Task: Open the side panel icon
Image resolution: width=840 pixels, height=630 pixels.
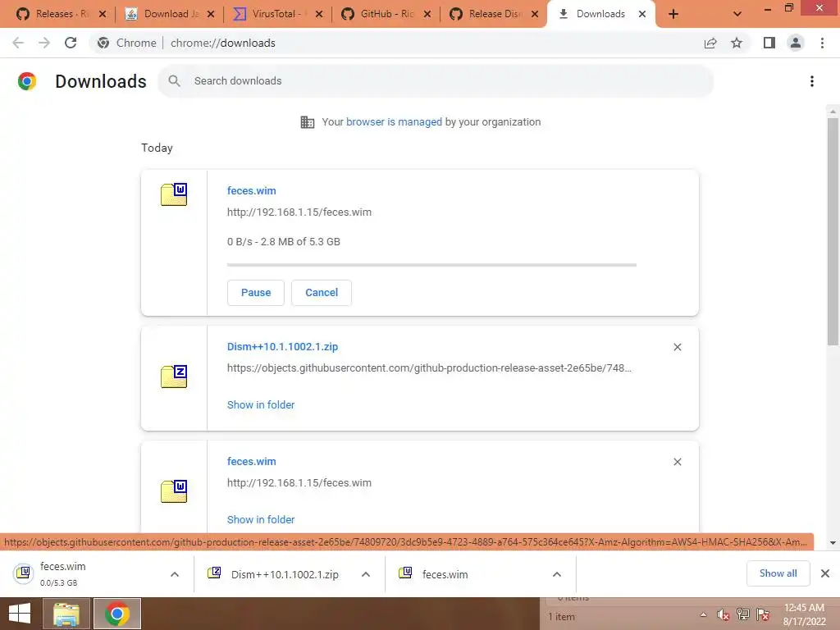Action: [x=769, y=43]
